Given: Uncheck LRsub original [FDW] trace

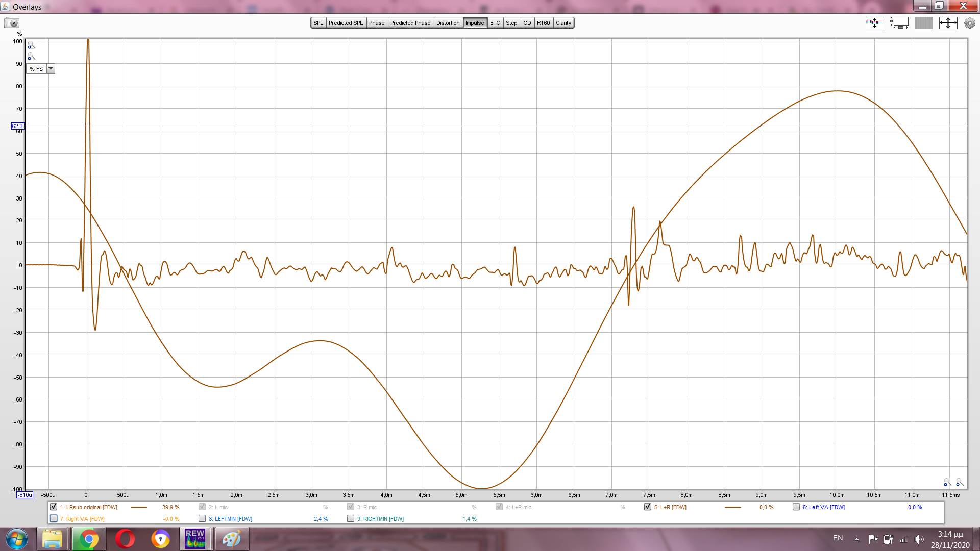Looking at the screenshot, I should point(54,507).
